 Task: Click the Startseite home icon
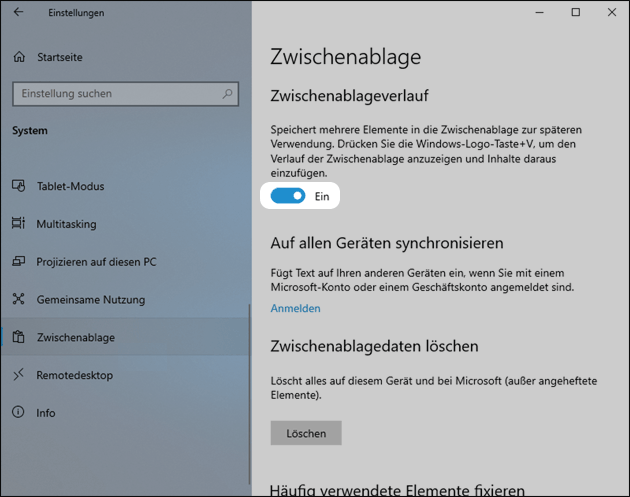(x=19, y=57)
